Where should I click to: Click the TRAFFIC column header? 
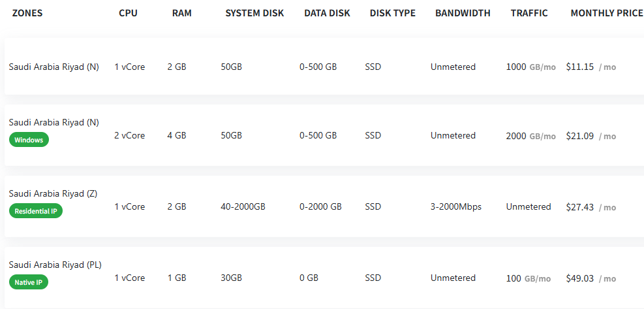coord(529,13)
